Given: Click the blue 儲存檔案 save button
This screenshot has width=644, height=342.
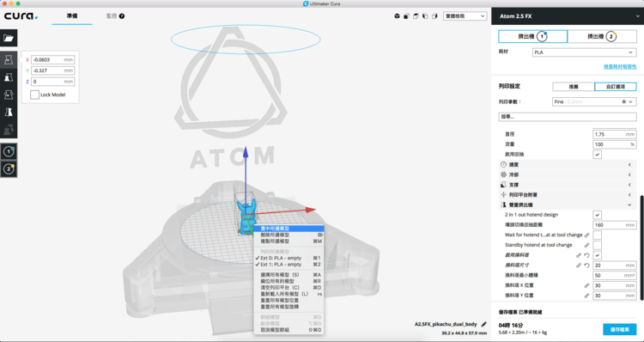Looking at the screenshot, I should tap(620, 329).
